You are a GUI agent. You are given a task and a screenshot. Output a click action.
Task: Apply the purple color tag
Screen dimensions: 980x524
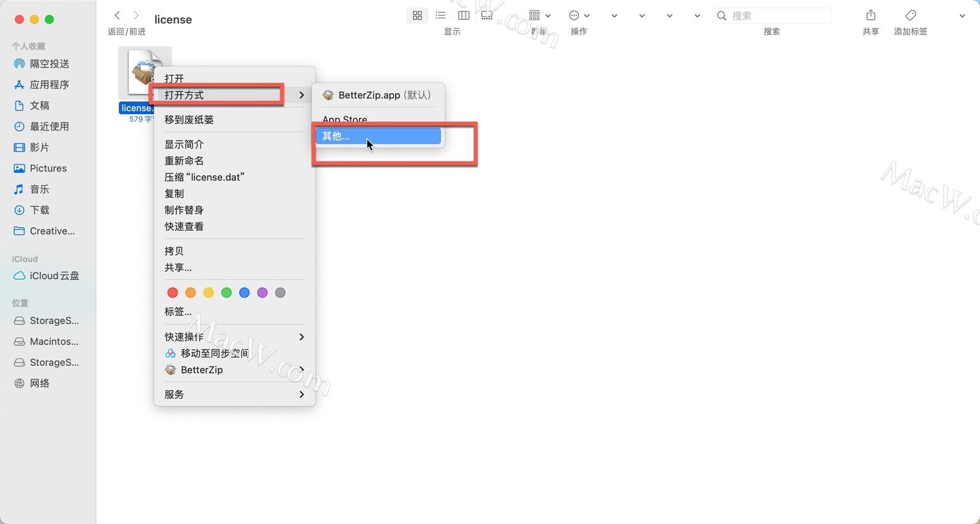click(x=262, y=293)
